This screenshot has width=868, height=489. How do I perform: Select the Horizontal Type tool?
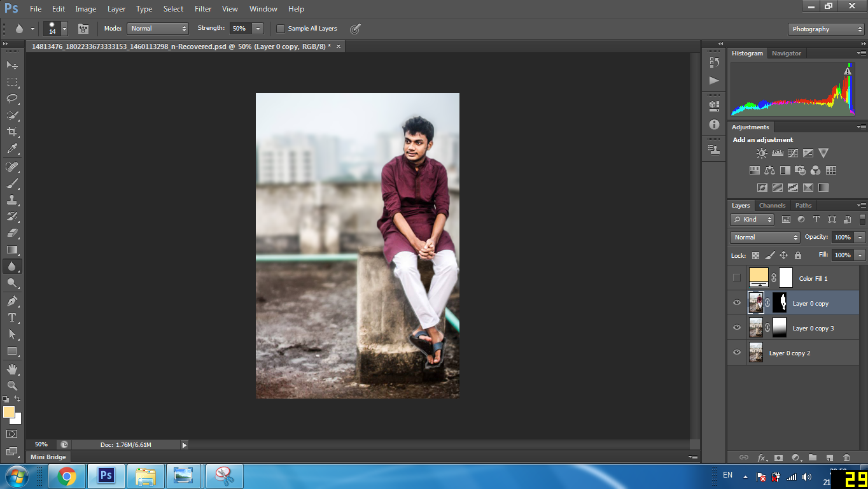12,318
